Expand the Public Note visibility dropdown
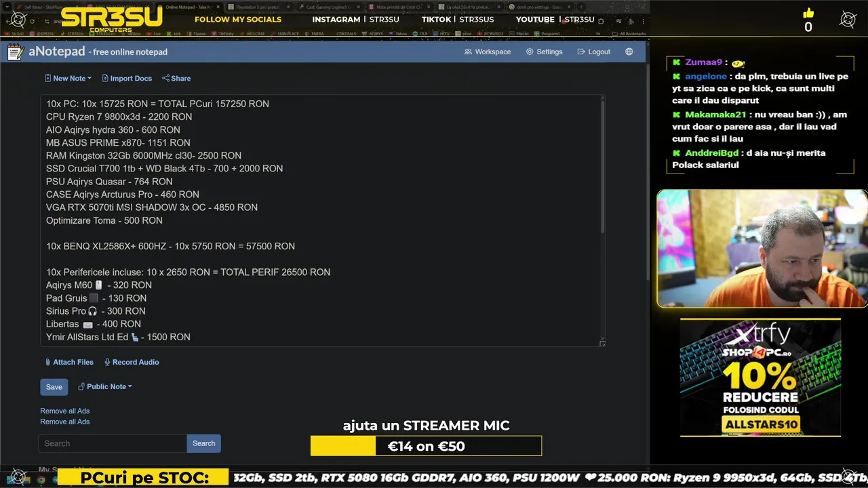 [x=105, y=387]
